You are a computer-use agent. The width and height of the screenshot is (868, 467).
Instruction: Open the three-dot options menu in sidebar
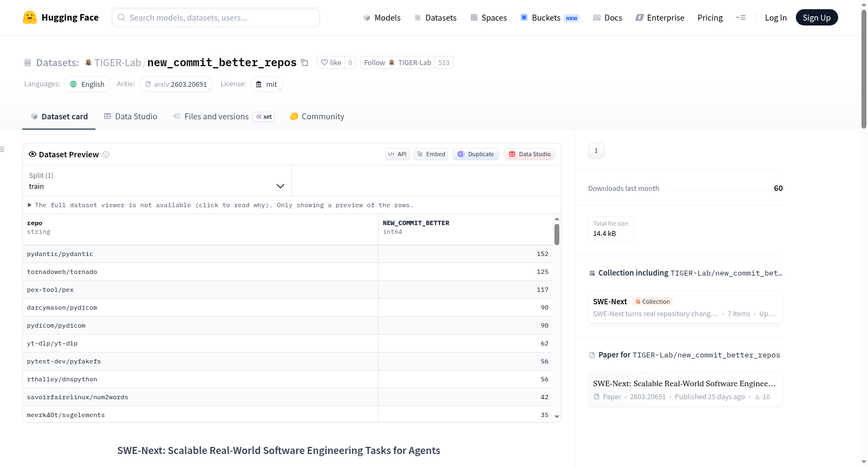(x=596, y=151)
